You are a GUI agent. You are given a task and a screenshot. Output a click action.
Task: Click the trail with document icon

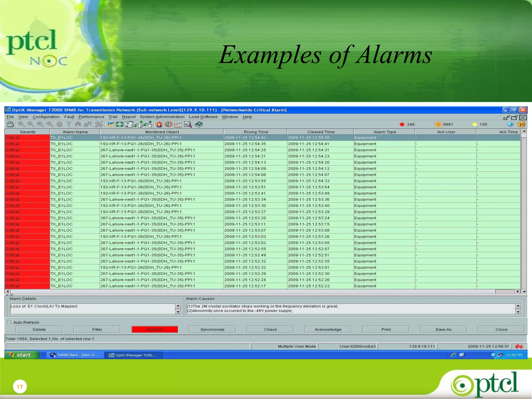coord(138,124)
